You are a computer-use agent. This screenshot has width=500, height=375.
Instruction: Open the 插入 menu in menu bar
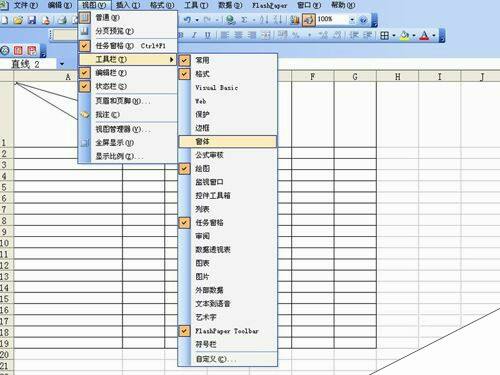click(x=128, y=5)
